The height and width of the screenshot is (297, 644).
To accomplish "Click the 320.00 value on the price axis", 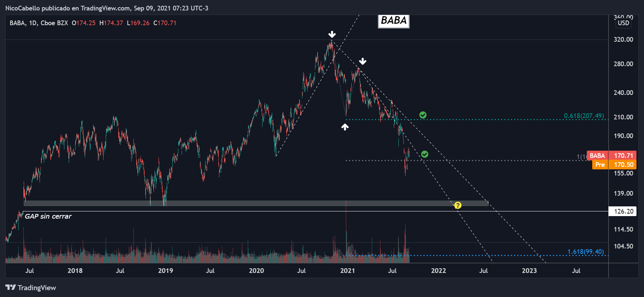I will click(624, 40).
